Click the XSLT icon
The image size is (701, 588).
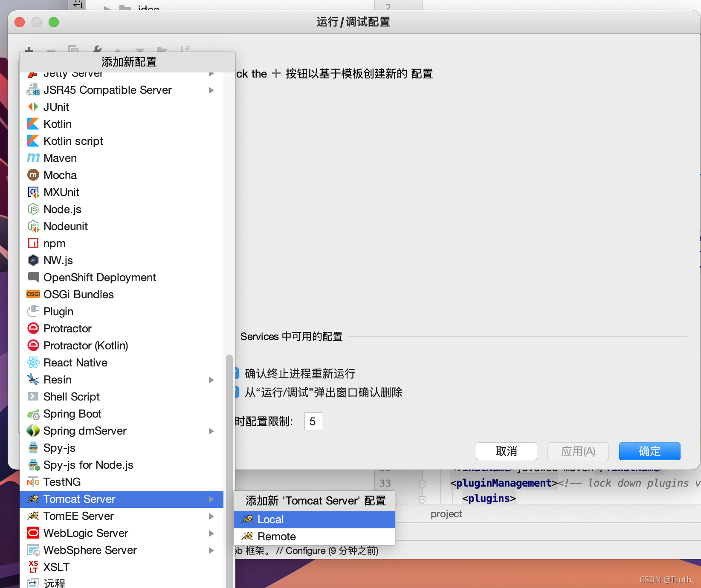(x=33, y=567)
